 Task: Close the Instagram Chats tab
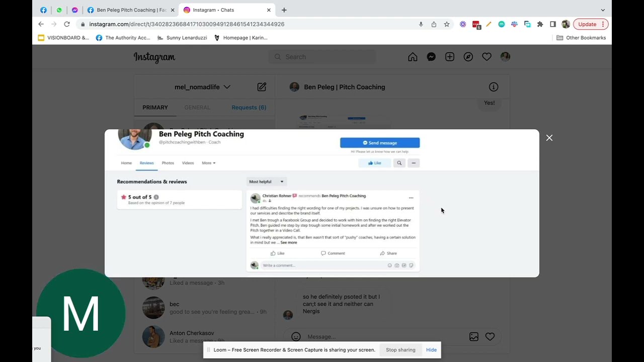click(x=269, y=10)
